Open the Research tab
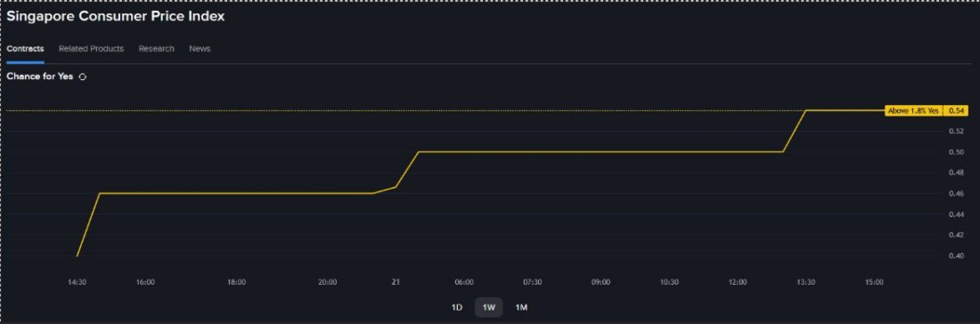 (x=156, y=49)
